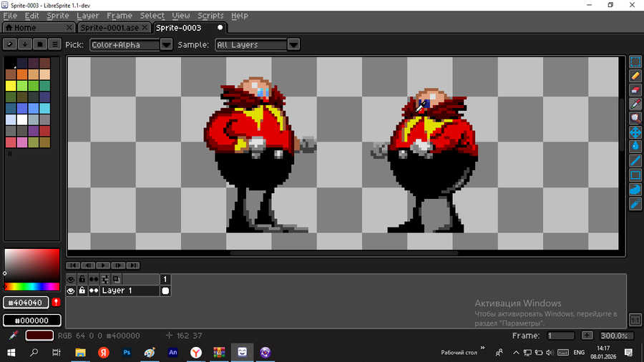The height and width of the screenshot is (362, 644).
Task: Select the Zoom magnifier tool
Action: coord(635,118)
